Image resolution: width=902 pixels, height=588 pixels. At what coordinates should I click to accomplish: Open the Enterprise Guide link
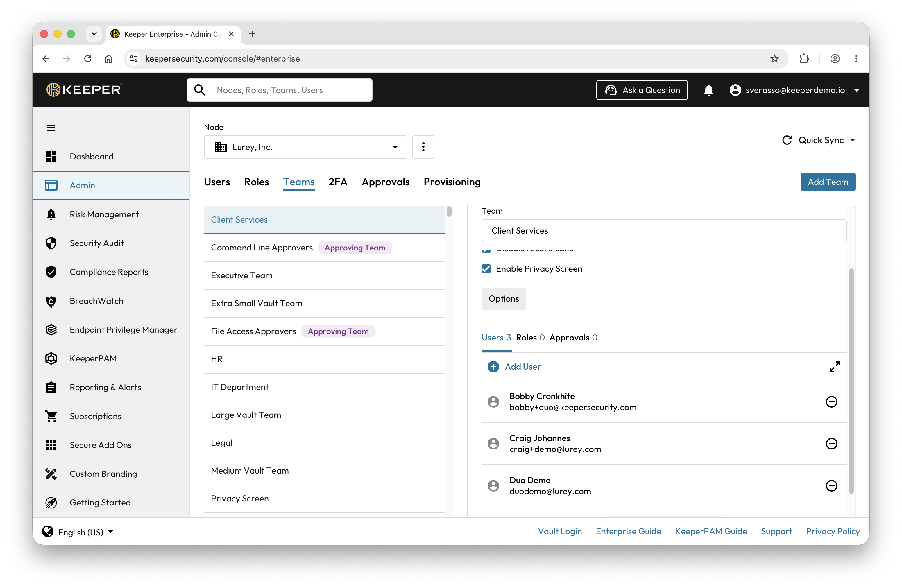click(x=628, y=531)
